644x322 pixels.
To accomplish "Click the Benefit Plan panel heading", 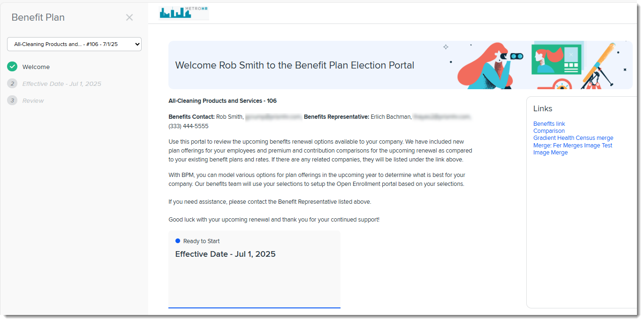I will [38, 17].
